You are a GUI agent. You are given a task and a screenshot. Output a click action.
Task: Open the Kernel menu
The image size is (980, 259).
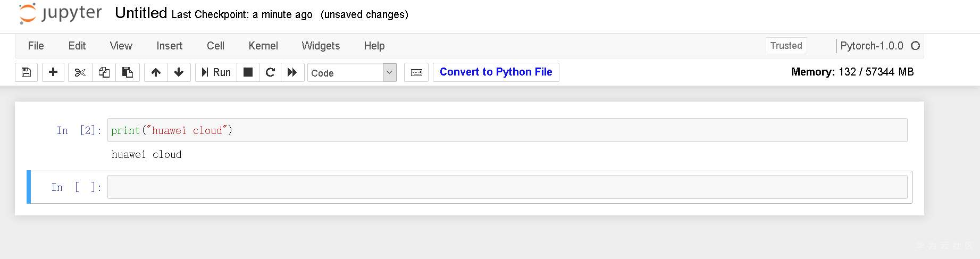coord(263,46)
